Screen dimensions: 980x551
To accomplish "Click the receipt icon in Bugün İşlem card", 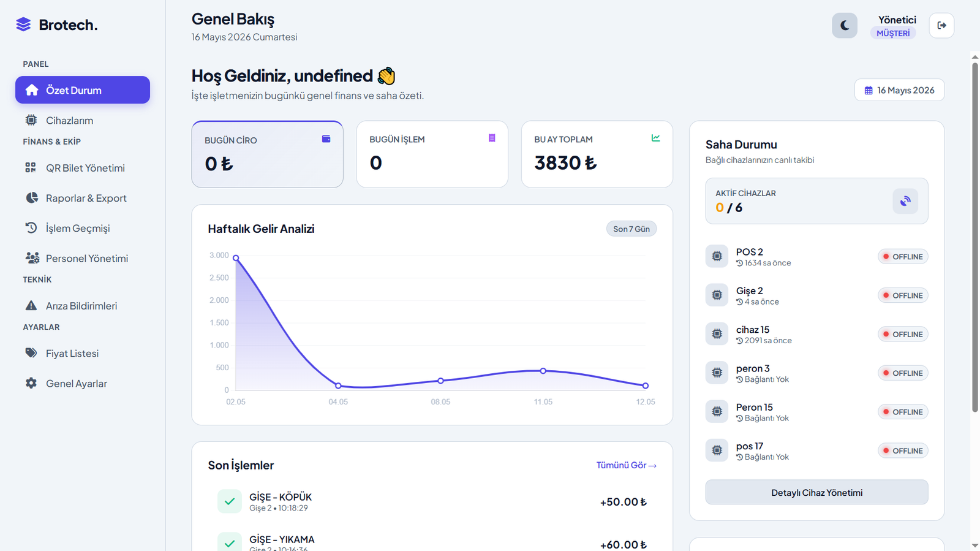I will tap(492, 139).
